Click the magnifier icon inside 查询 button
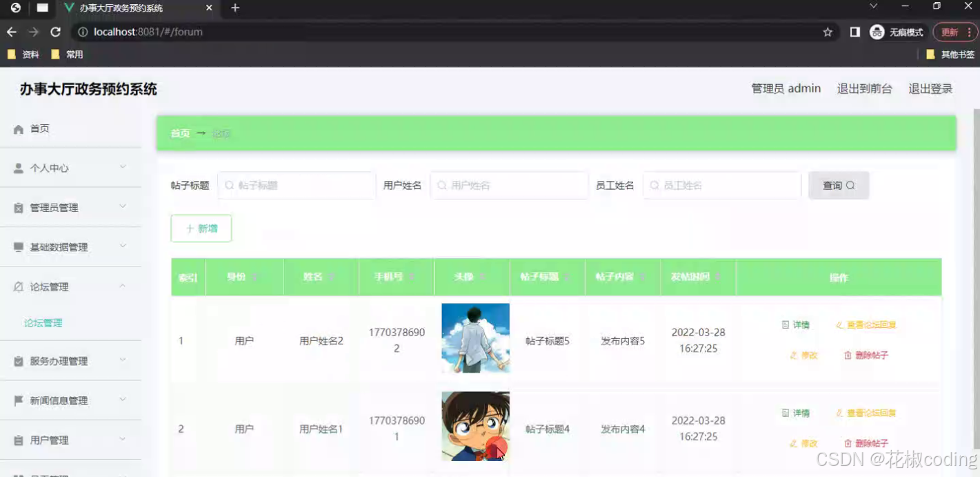980x477 pixels. click(850, 185)
